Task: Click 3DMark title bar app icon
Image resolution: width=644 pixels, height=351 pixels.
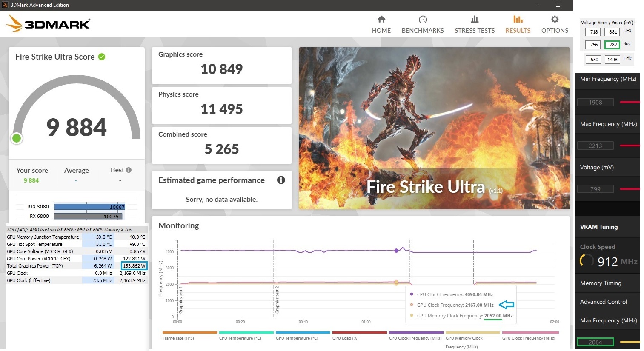Action: [x=5, y=5]
